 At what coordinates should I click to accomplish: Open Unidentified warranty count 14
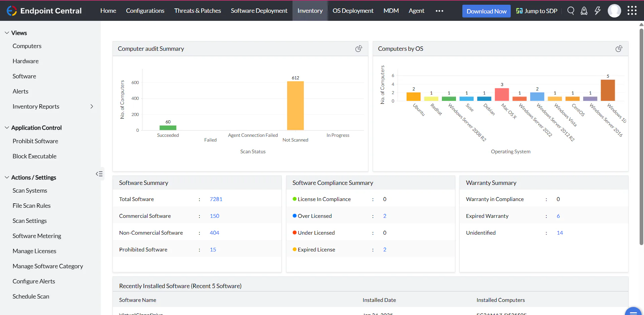click(560, 233)
